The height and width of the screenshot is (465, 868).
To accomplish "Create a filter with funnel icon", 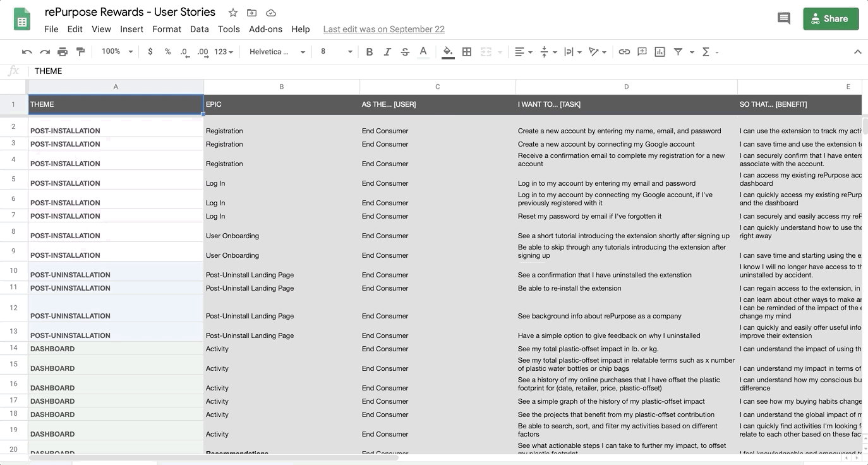I will 678,52.
